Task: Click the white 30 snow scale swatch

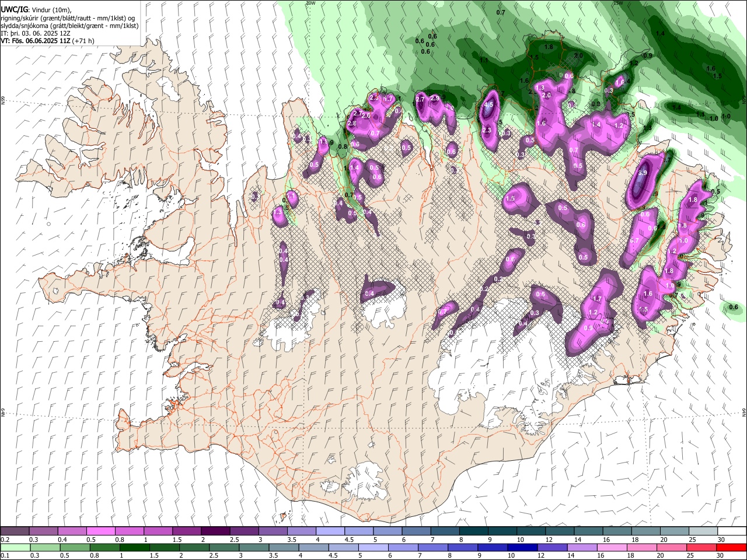Action: [x=731, y=531]
